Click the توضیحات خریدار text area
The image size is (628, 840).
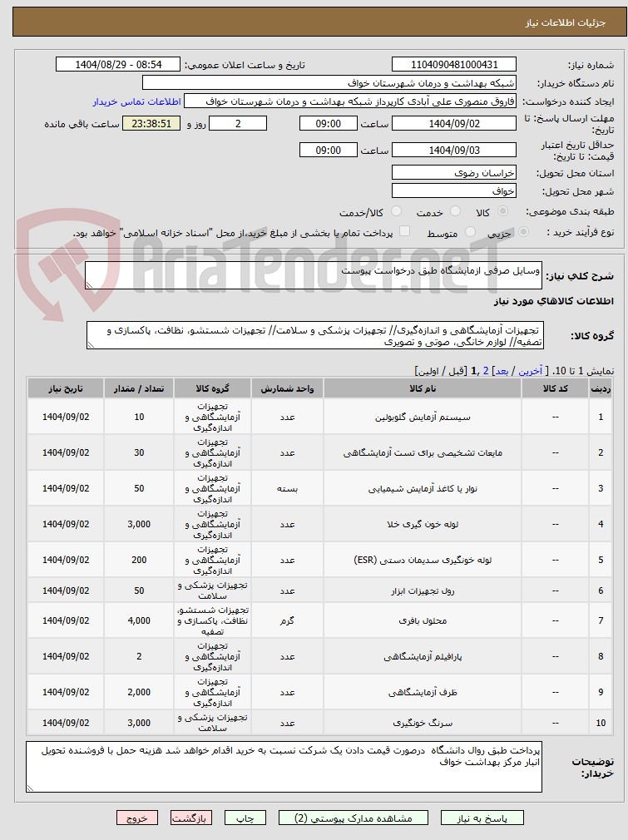284,767
